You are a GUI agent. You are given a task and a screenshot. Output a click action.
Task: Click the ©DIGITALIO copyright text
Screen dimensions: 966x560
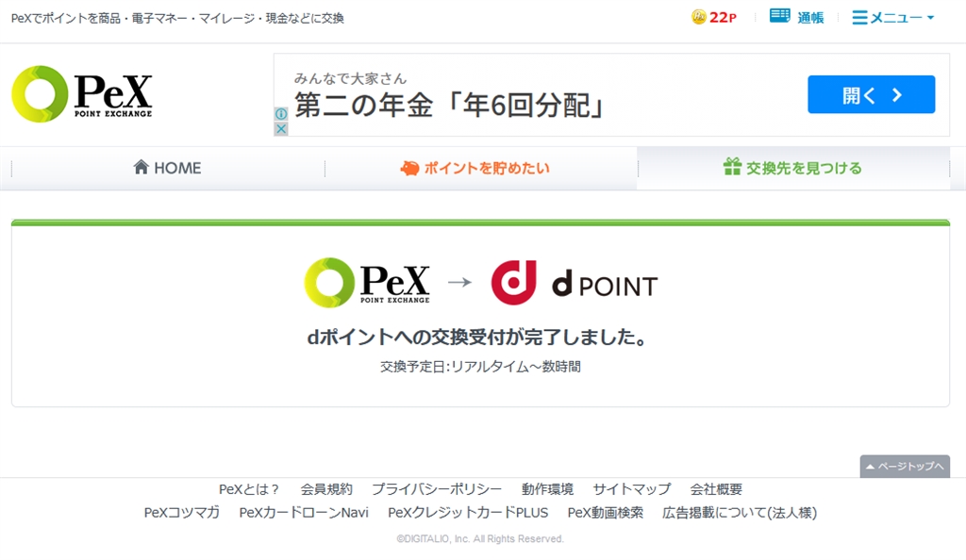pos(480,539)
